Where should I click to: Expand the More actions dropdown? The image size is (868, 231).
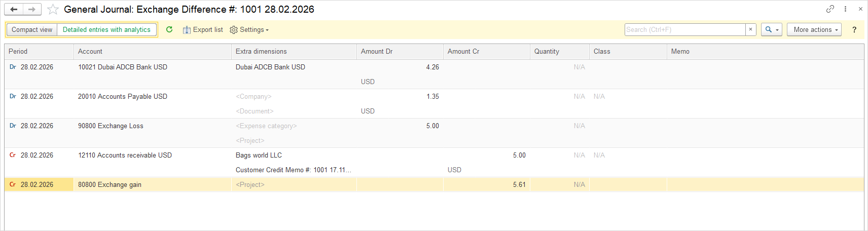(x=814, y=29)
